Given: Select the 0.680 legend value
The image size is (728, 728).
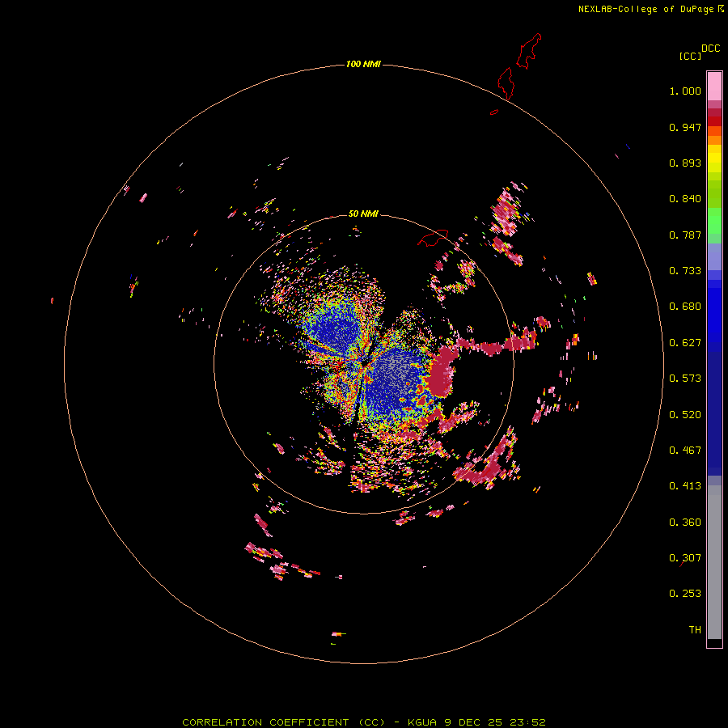Looking at the screenshot, I should (x=685, y=307).
